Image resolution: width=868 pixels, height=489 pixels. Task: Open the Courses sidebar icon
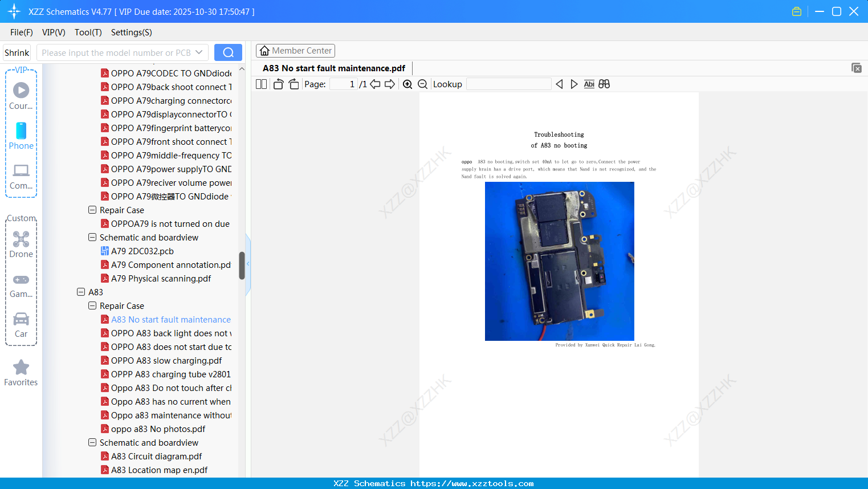[21, 95]
